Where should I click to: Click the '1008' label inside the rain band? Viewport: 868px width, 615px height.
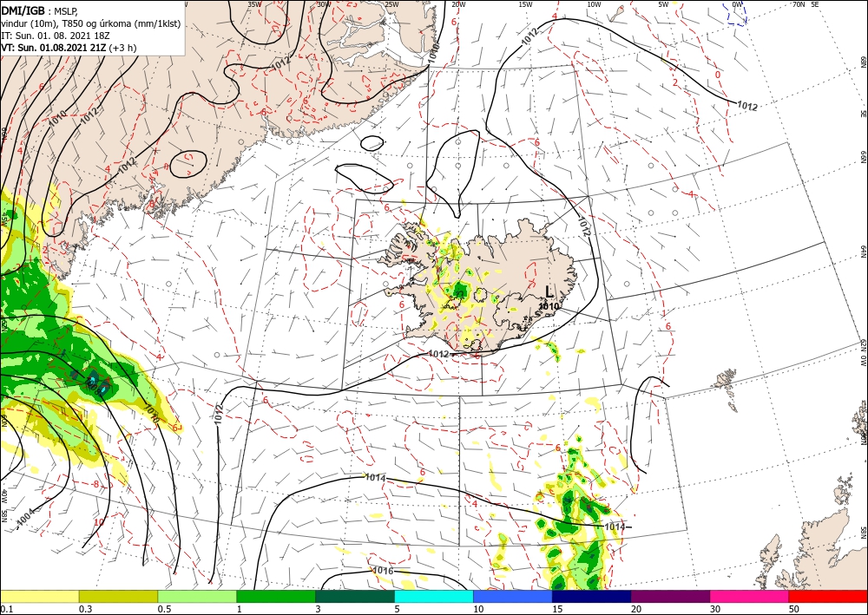93,385
